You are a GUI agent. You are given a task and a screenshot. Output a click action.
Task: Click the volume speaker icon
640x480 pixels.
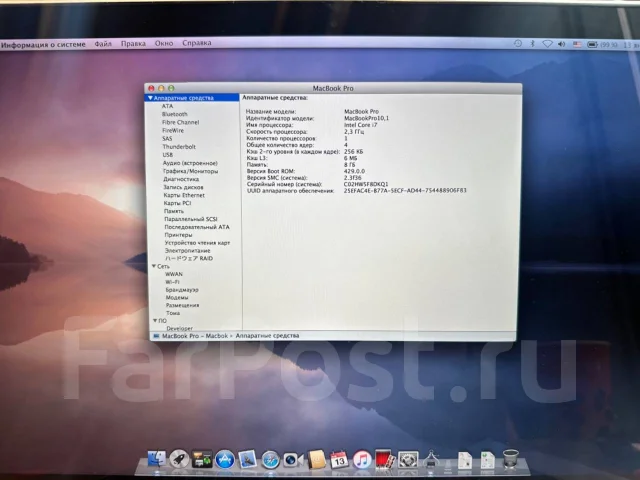pyautogui.click(x=562, y=44)
